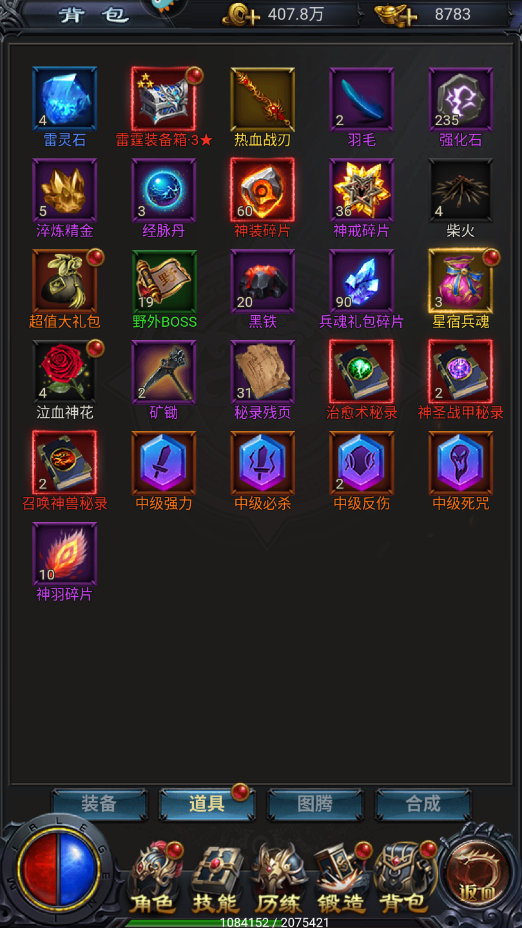Click the 返回 return button

pos(479,876)
